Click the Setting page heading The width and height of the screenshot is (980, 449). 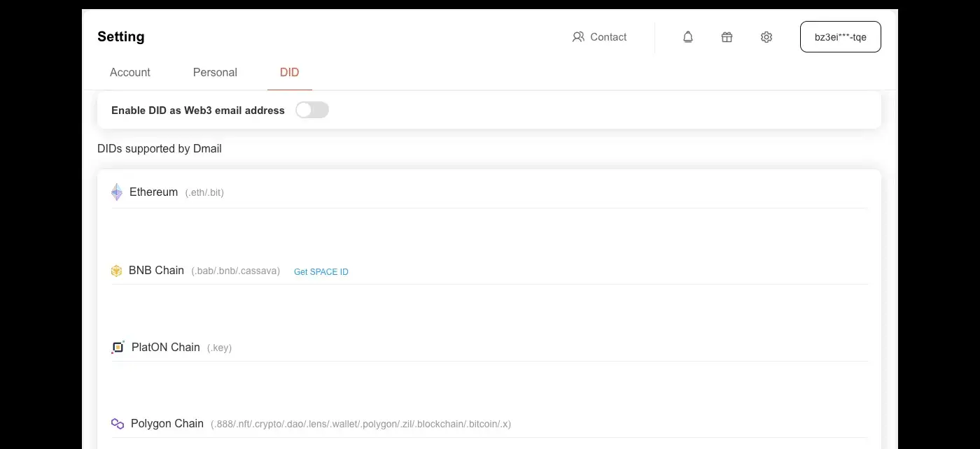pyautogui.click(x=121, y=37)
